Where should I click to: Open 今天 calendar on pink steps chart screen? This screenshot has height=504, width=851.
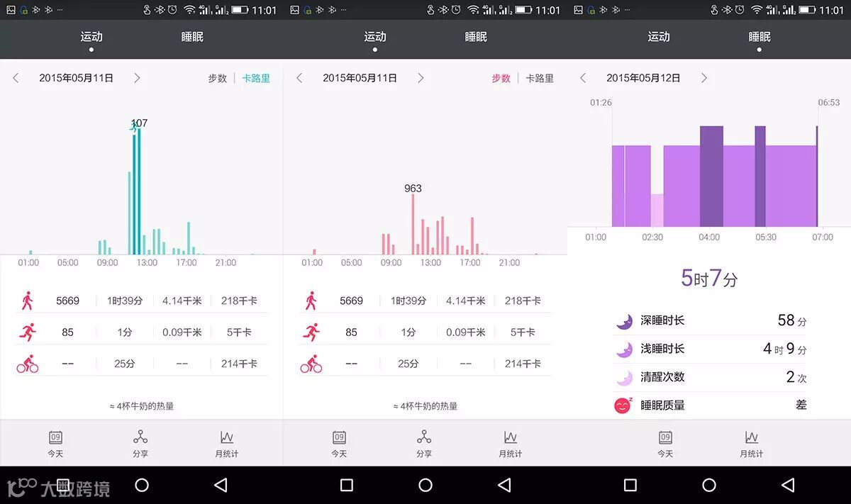(339, 443)
